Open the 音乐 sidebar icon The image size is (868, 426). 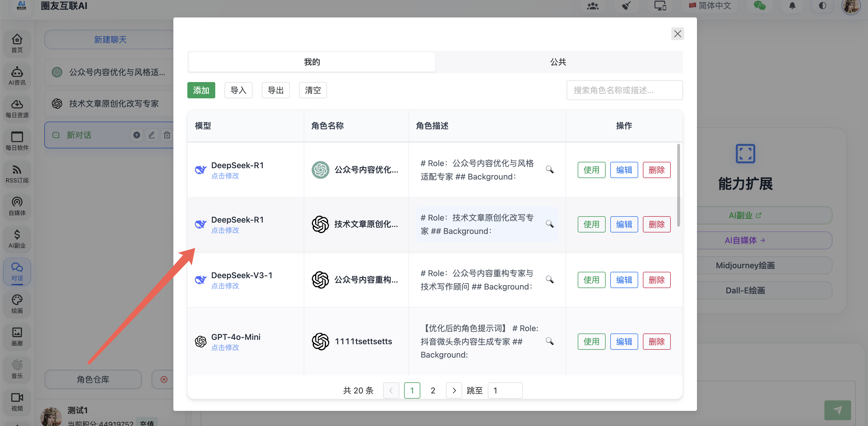click(17, 370)
